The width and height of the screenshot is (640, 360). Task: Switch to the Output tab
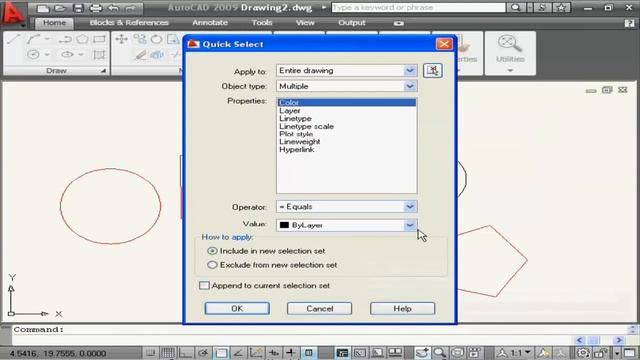(352, 23)
